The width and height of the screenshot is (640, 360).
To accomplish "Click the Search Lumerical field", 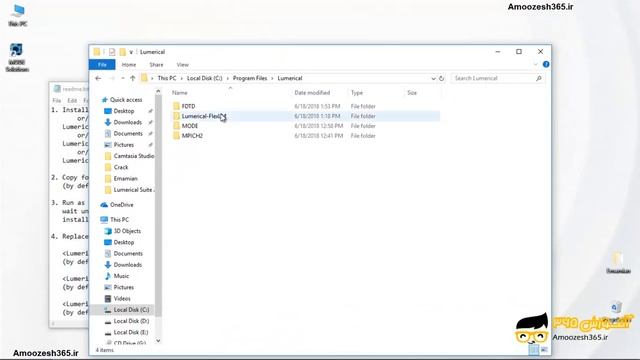I will [x=497, y=78].
